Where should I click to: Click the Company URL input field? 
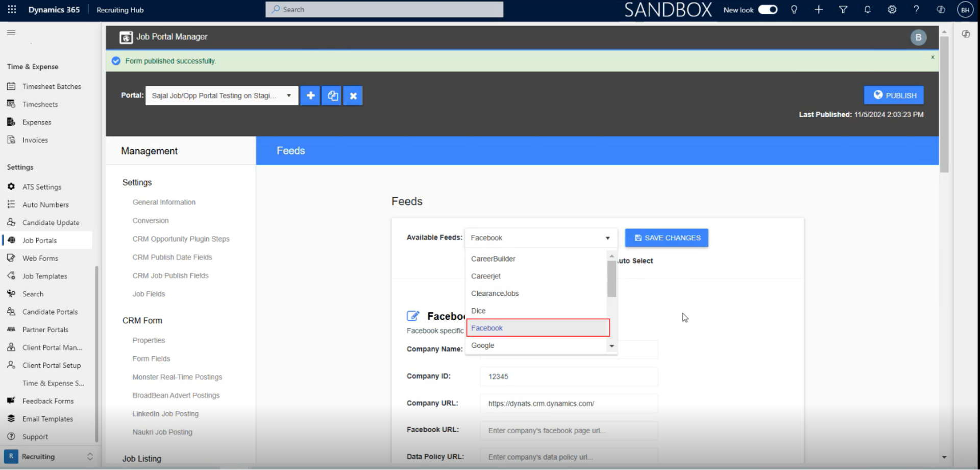pyautogui.click(x=569, y=404)
